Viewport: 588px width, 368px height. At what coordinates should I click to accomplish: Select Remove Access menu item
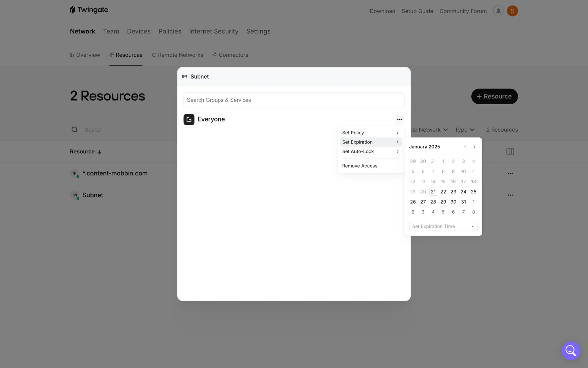pos(360,166)
